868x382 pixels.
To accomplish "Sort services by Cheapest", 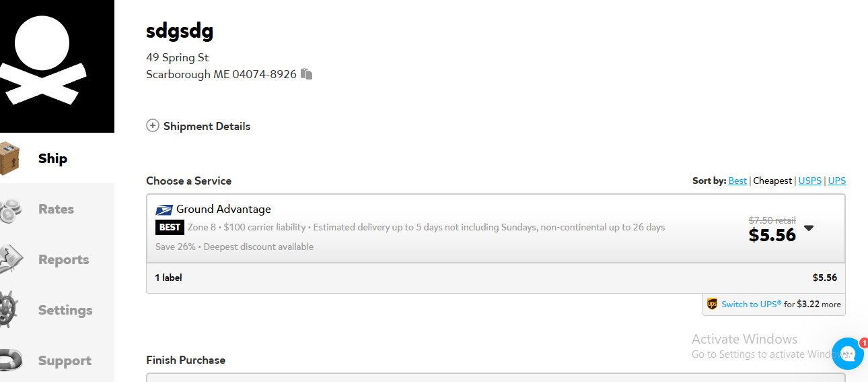I will pos(772,181).
